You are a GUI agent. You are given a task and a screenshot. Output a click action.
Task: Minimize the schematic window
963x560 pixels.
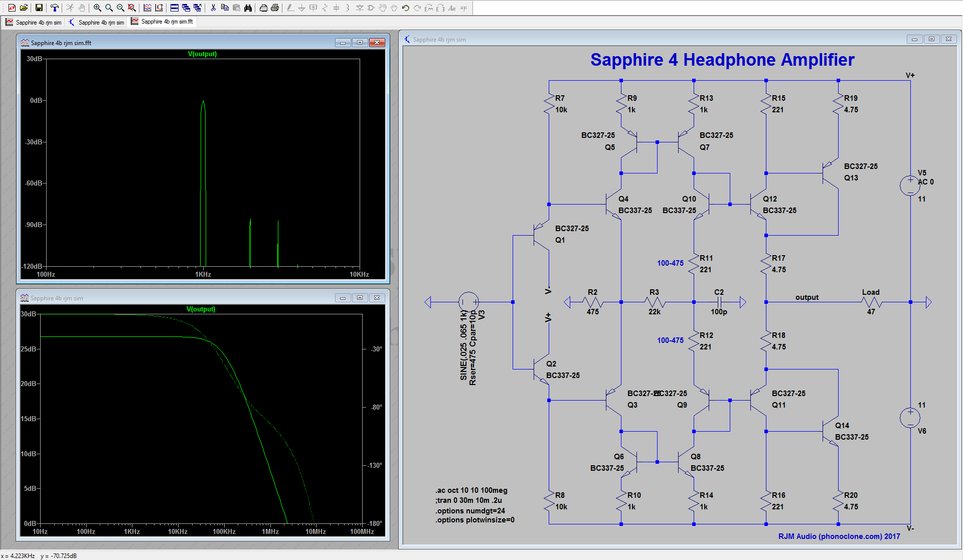click(914, 39)
